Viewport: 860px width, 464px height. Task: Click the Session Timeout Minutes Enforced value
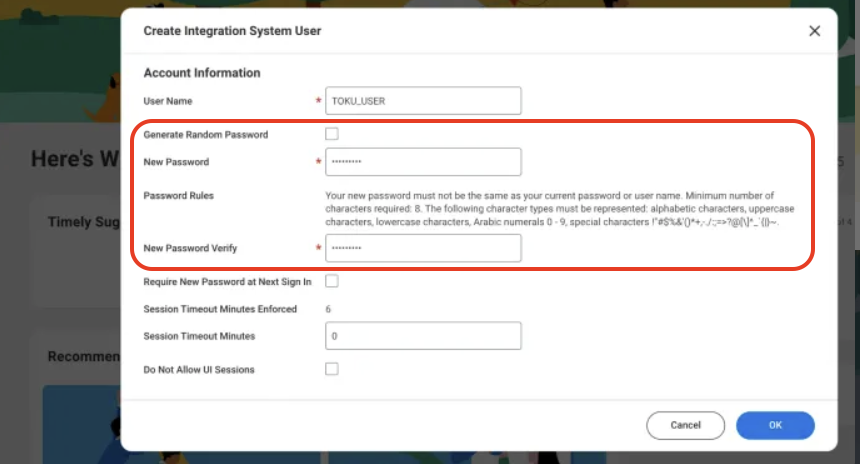328,309
